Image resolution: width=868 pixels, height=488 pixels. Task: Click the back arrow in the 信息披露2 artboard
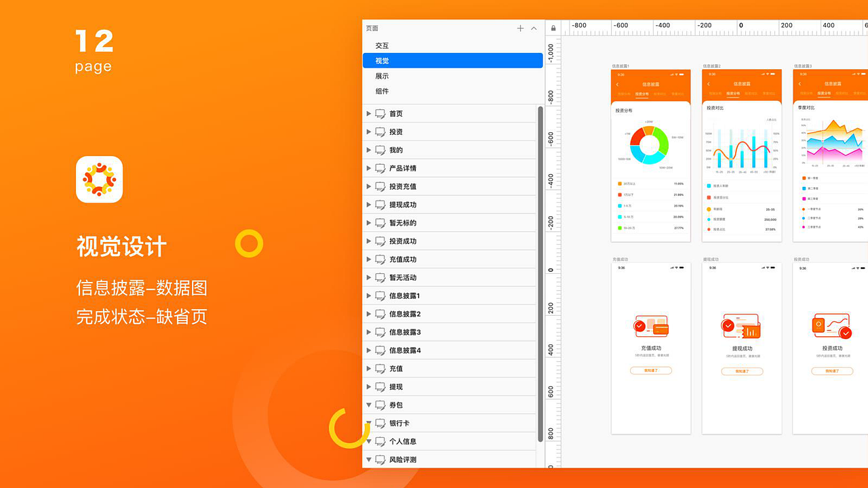[709, 85]
